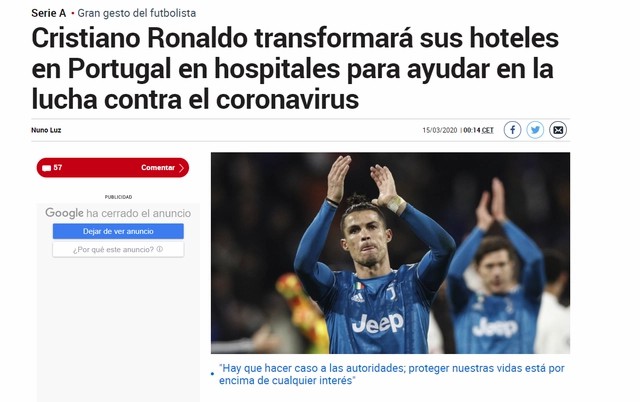The image size is (640, 402).
Task: Click the PUBLICIDAD label above the ad
Action: point(118,197)
